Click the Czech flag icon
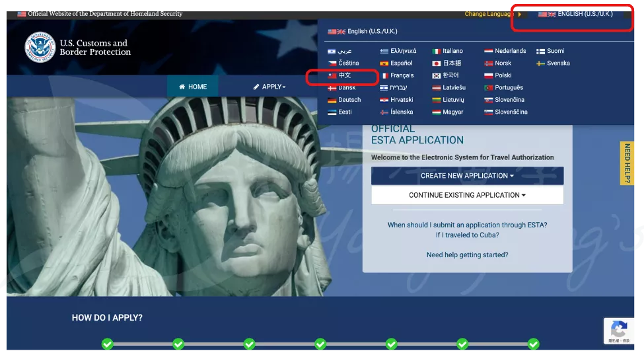This screenshot has height=355, width=644. 332,63
